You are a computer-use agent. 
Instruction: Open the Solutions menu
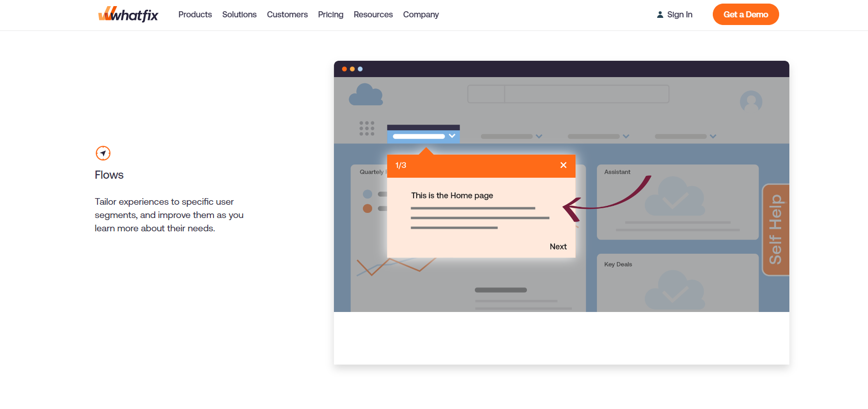pos(239,14)
